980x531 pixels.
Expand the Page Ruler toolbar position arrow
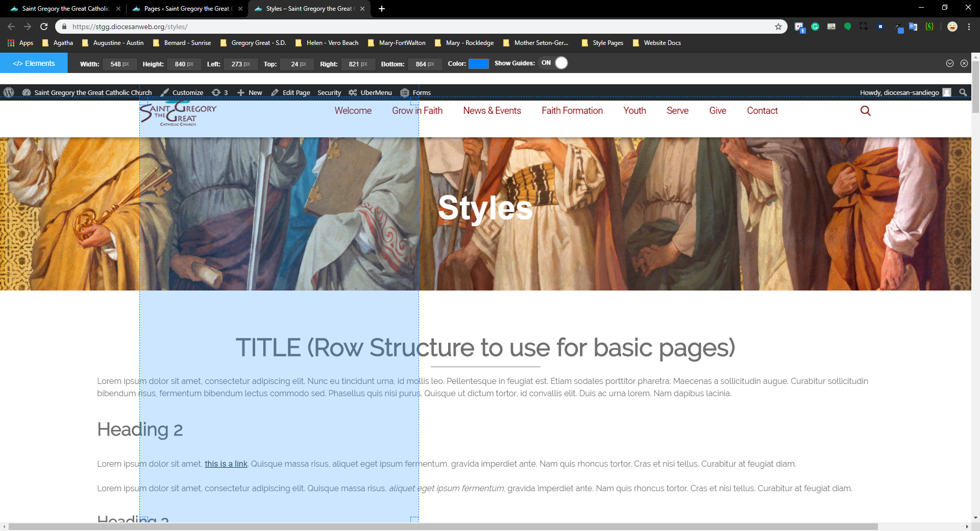tap(950, 63)
